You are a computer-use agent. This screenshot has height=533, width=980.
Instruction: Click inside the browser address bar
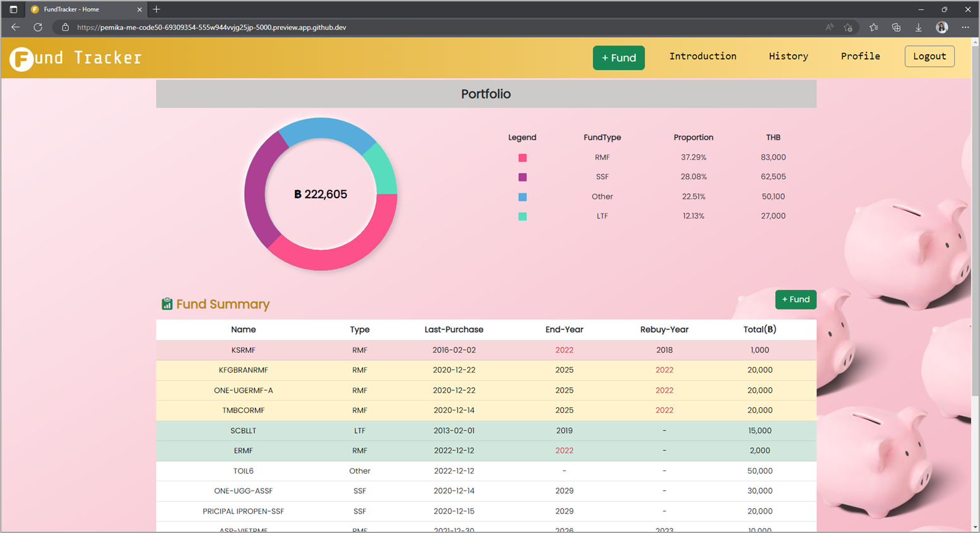point(252,27)
